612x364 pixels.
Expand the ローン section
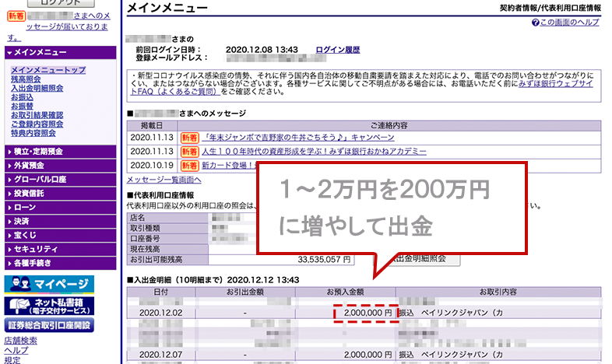pos(61,208)
